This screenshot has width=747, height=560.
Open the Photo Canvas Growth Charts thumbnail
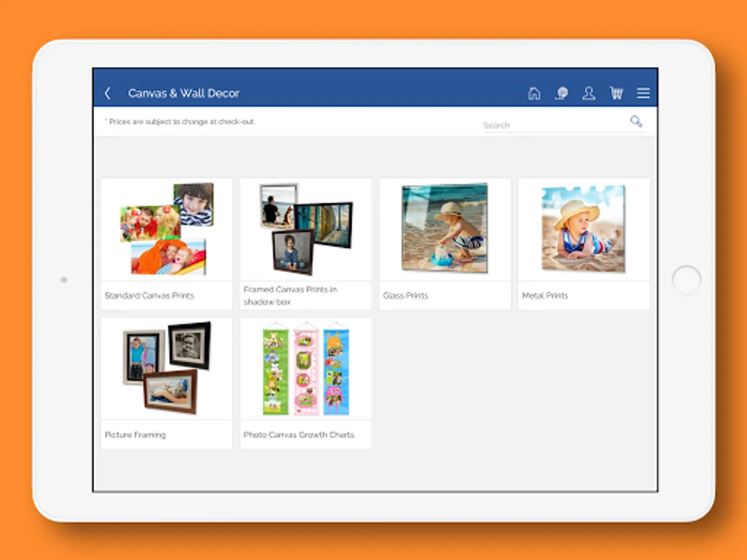pos(306,368)
